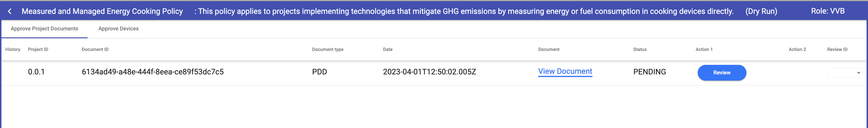Select Approve Project Documents tab

(44, 29)
